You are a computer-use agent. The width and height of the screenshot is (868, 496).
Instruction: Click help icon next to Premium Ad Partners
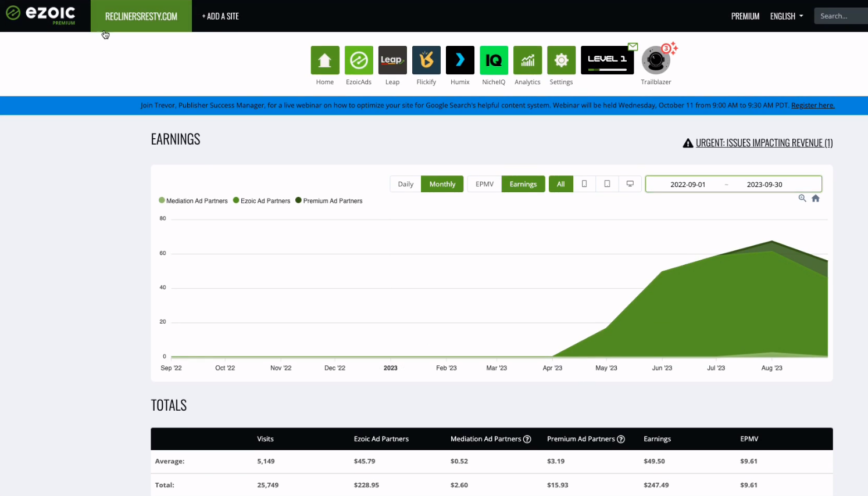[621, 439]
